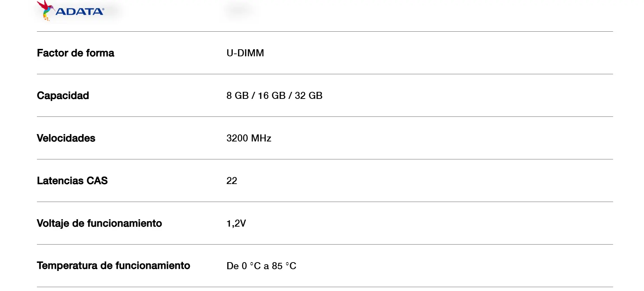Select the Latencias CAS label
Screen dimensions: 644x291
(x=72, y=181)
